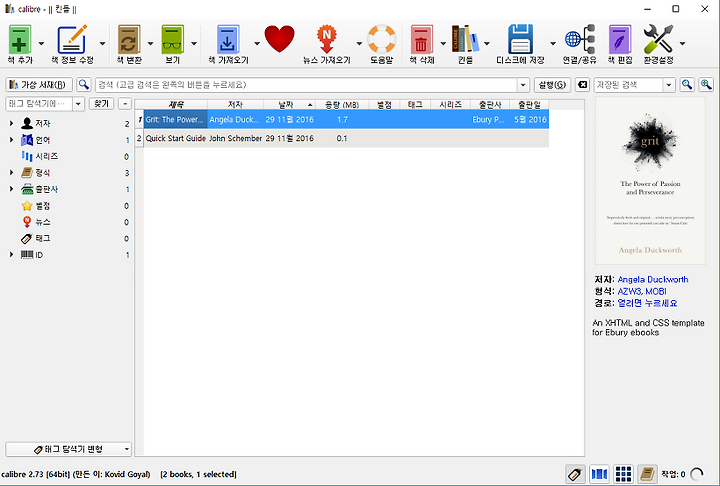Image resolution: width=720 pixels, height=486 pixels.
Task: Click the Angela Duckworth author link
Action: (x=652, y=279)
